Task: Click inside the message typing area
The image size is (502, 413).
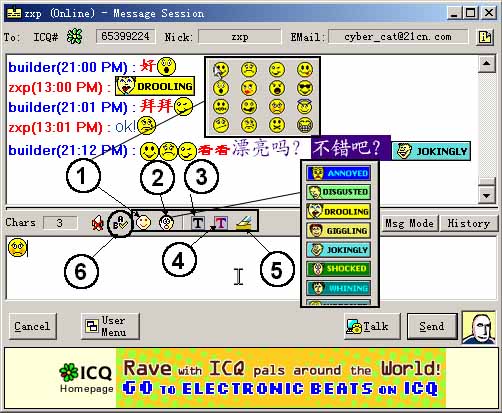Action: click(x=153, y=268)
